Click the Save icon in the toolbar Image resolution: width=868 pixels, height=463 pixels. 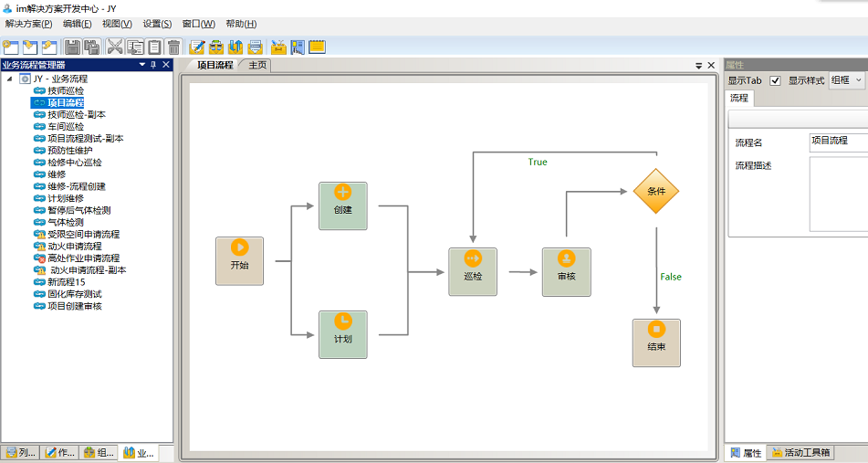coord(71,47)
